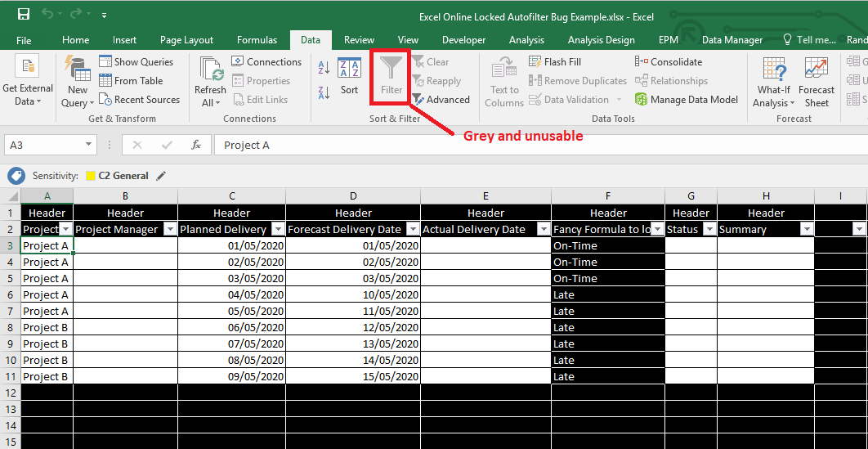Open What-If Analysis menu
The image size is (868, 449).
(774, 82)
